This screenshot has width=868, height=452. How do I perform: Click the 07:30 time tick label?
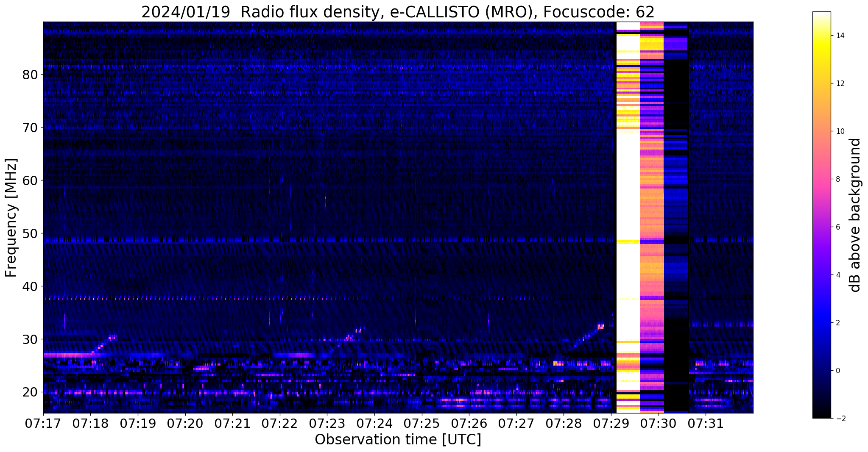659,423
